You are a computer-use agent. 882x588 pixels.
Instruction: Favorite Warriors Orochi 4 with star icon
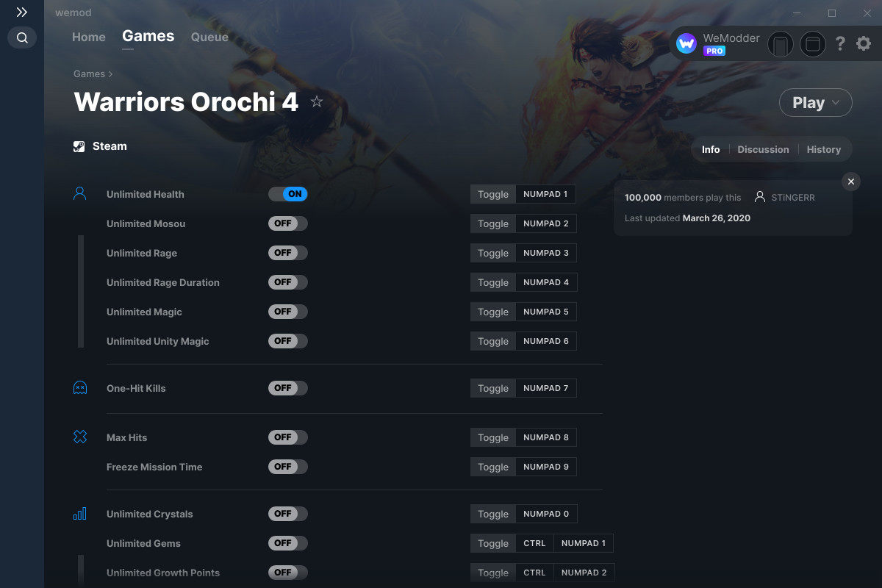[x=317, y=101]
